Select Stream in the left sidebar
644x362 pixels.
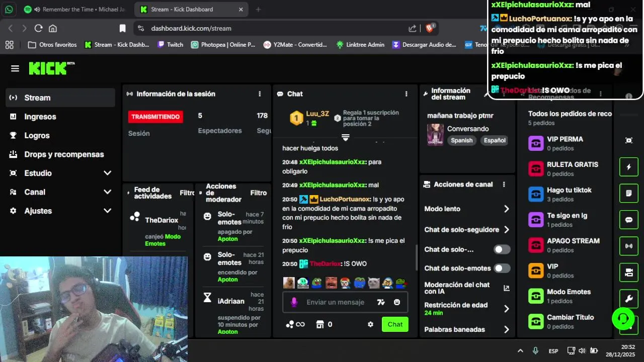[60, 98]
